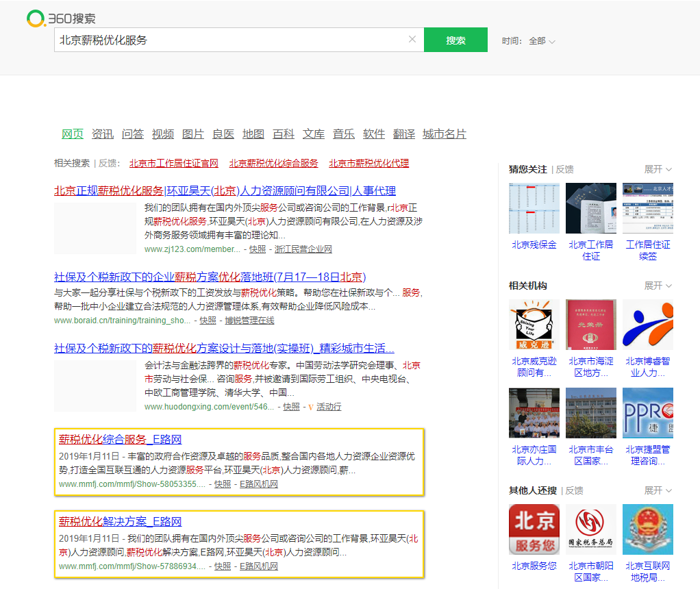Click the thumbnail placeholder beside the huodongxing result
This screenshot has width=700, height=589.
click(x=95, y=386)
